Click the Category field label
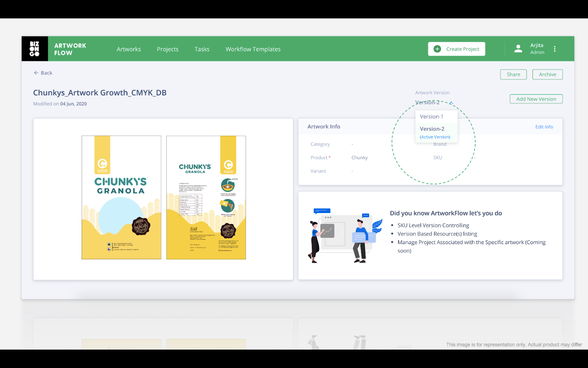This screenshot has width=588, height=368. coord(320,144)
